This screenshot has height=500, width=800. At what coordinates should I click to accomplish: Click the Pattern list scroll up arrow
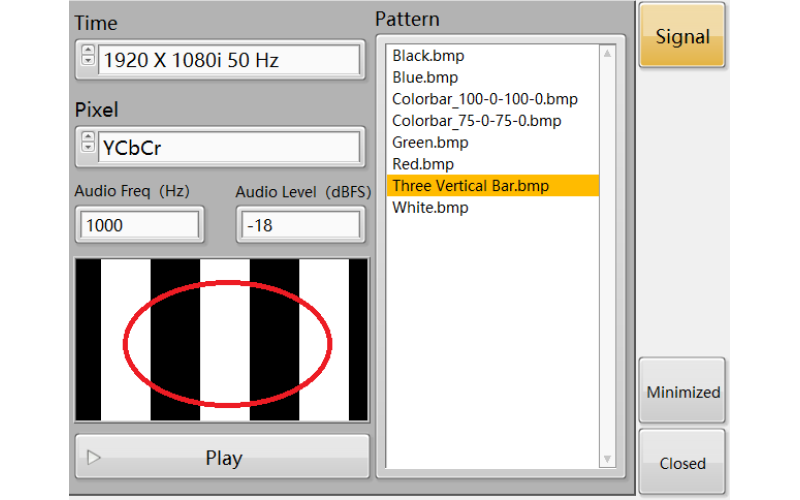607,53
